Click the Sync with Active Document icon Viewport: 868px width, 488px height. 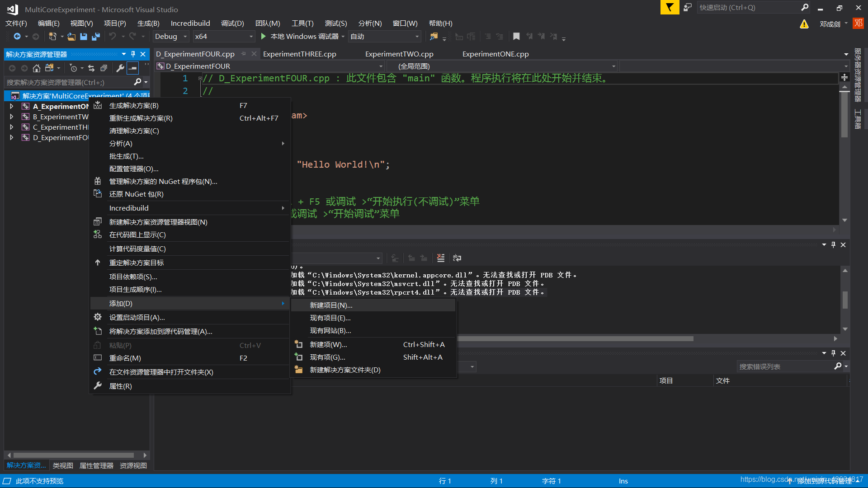pyautogui.click(x=91, y=68)
